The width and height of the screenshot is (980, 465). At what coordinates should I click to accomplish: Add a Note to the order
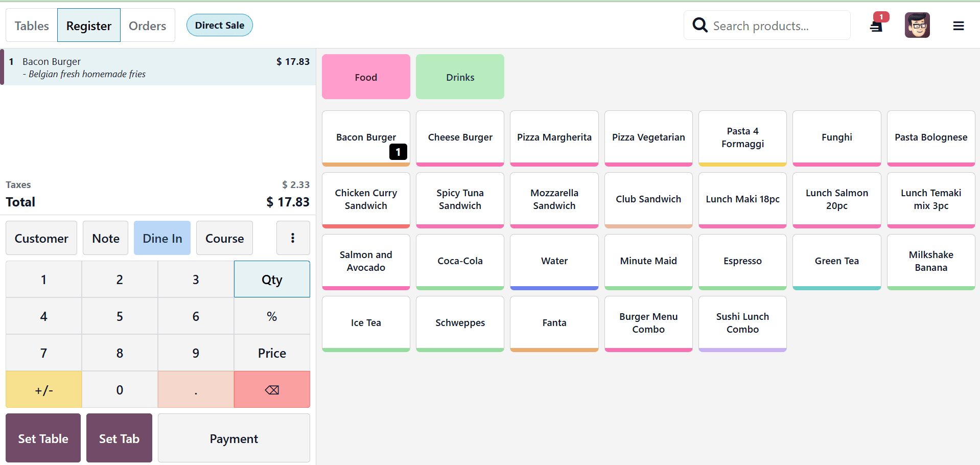[x=105, y=238]
